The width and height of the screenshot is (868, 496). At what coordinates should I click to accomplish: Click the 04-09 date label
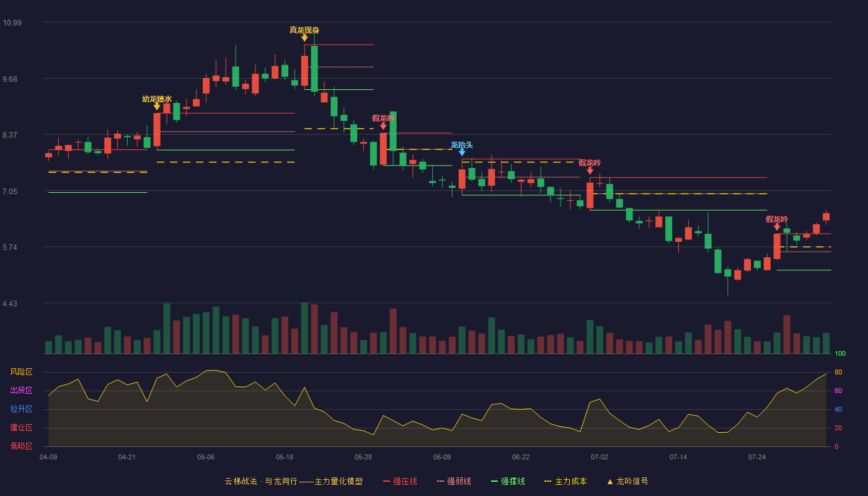point(48,457)
